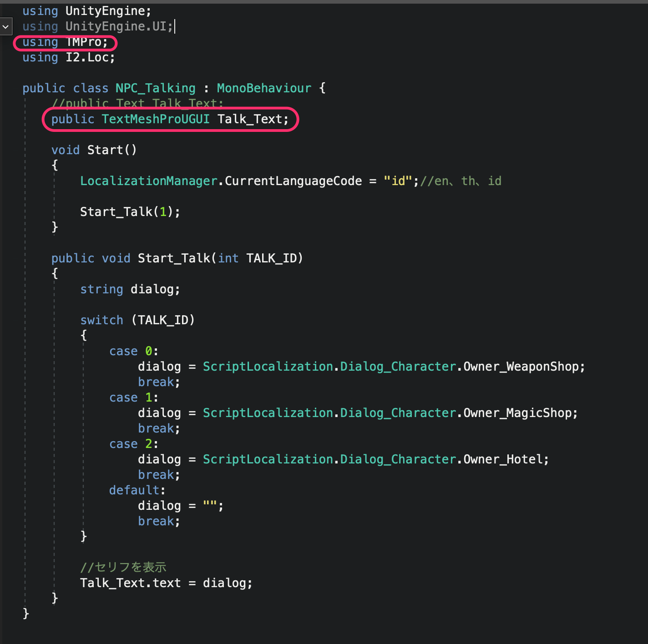Click the using TMPro directive
Image resolution: width=648 pixels, height=644 pixels.
click(x=65, y=42)
